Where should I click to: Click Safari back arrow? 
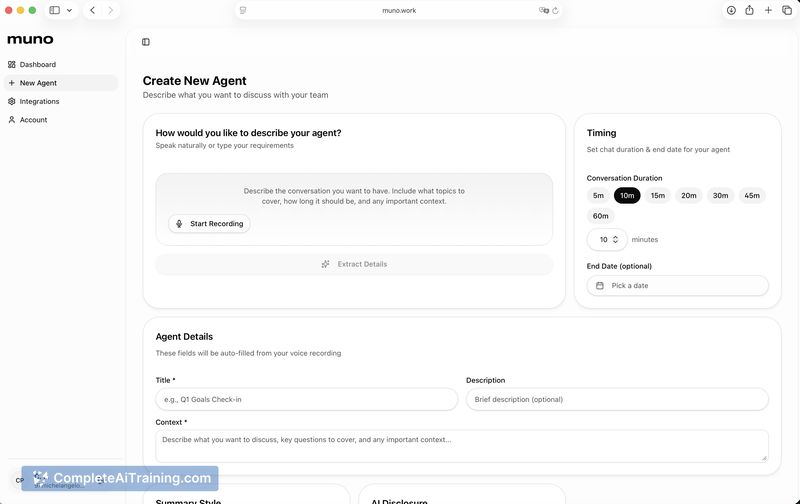pyautogui.click(x=92, y=10)
